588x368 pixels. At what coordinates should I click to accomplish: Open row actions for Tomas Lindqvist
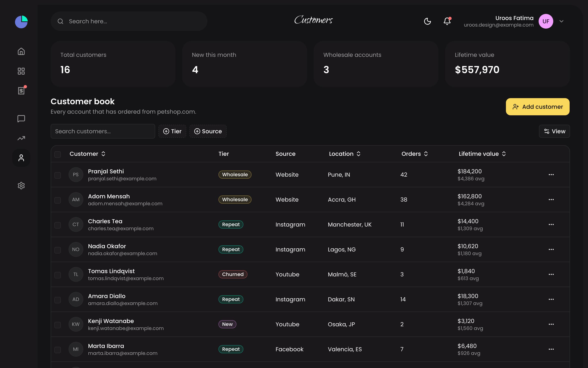click(551, 274)
